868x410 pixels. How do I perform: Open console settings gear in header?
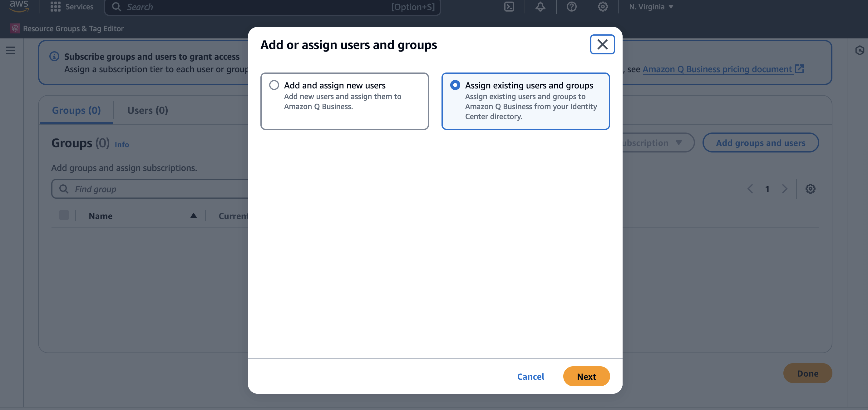pyautogui.click(x=603, y=7)
